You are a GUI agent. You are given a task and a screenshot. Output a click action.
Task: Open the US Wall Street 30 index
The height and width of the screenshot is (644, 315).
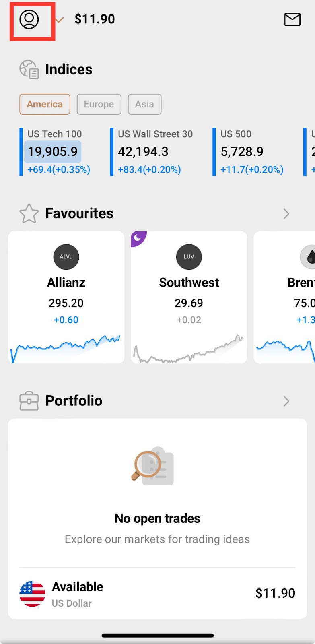(x=155, y=152)
